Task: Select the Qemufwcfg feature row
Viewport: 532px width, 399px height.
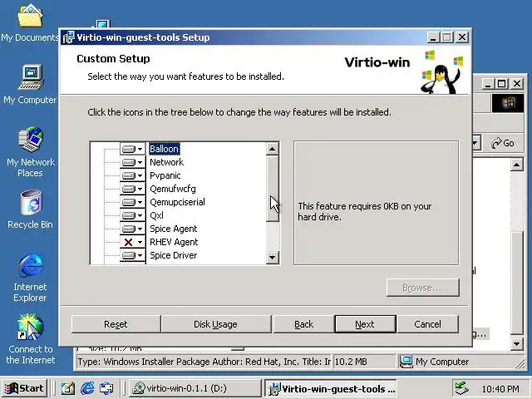Action: tap(173, 189)
